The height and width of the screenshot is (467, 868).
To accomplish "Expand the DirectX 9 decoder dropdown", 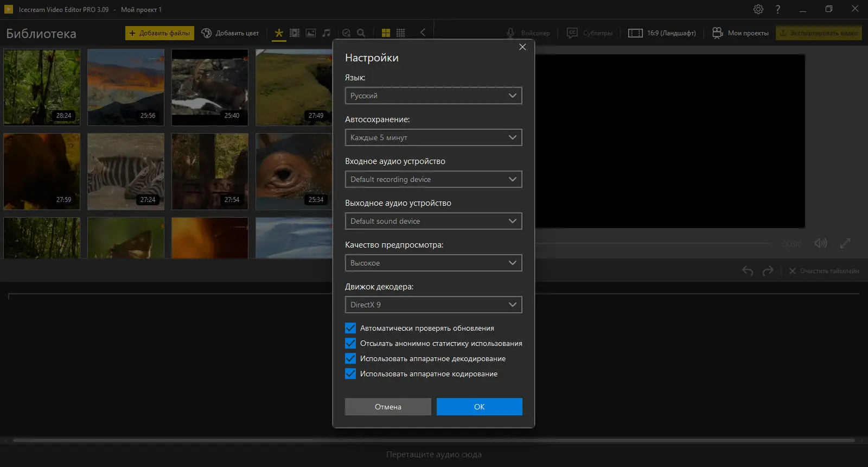I will [433, 305].
